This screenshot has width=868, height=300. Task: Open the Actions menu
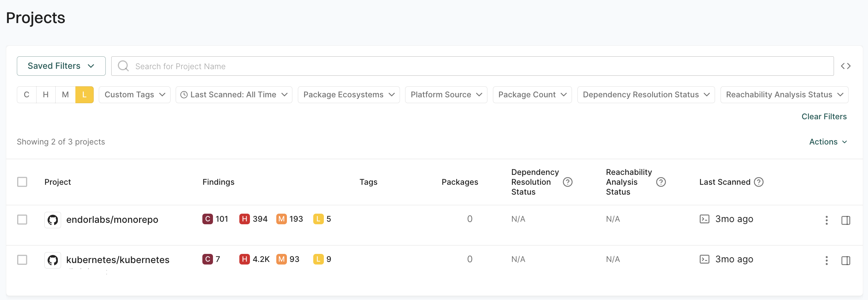coord(828,142)
